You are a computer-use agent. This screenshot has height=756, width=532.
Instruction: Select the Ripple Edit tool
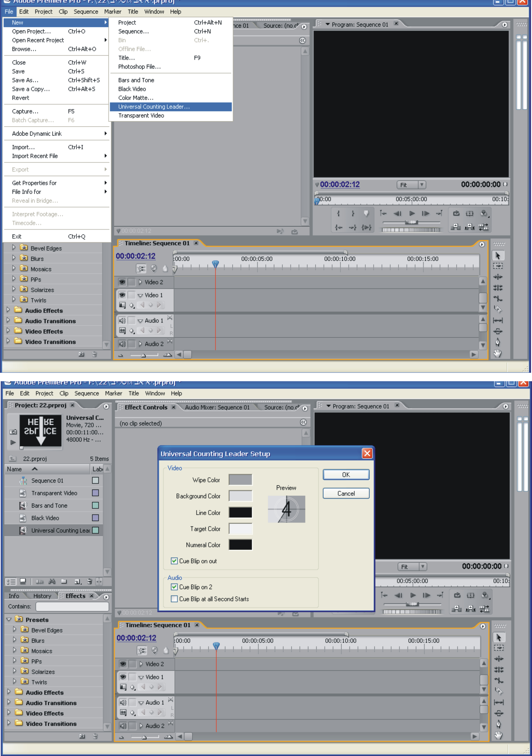tap(498, 277)
